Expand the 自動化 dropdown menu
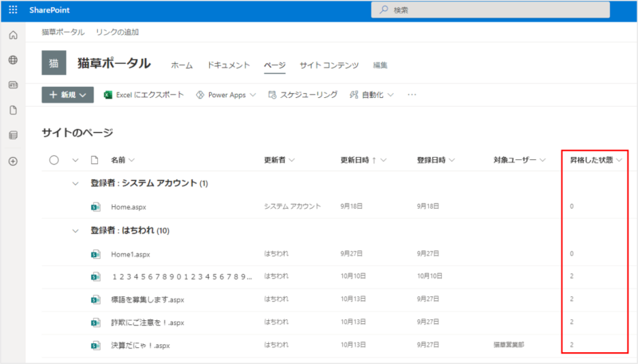This screenshot has width=638, height=364. click(373, 95)
